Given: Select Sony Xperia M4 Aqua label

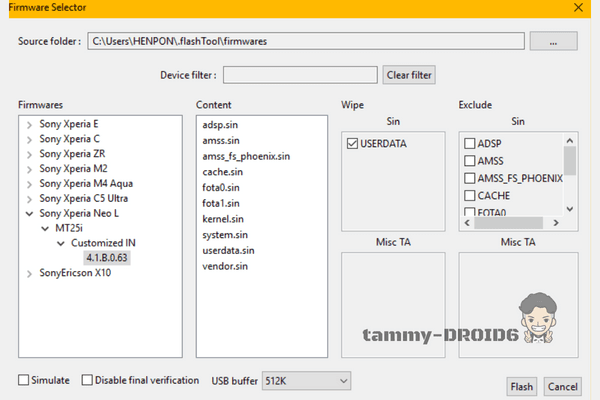Looking at the screenshot, I should [86, 183].
